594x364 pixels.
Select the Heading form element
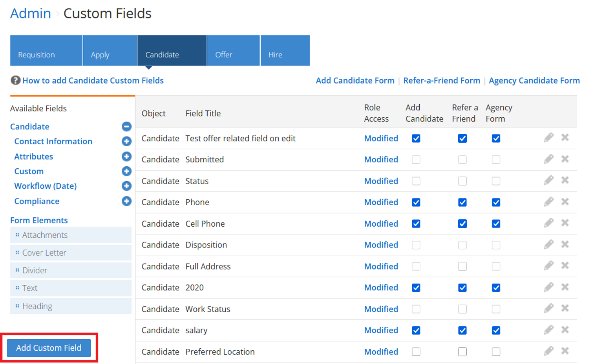coord(37,306)
